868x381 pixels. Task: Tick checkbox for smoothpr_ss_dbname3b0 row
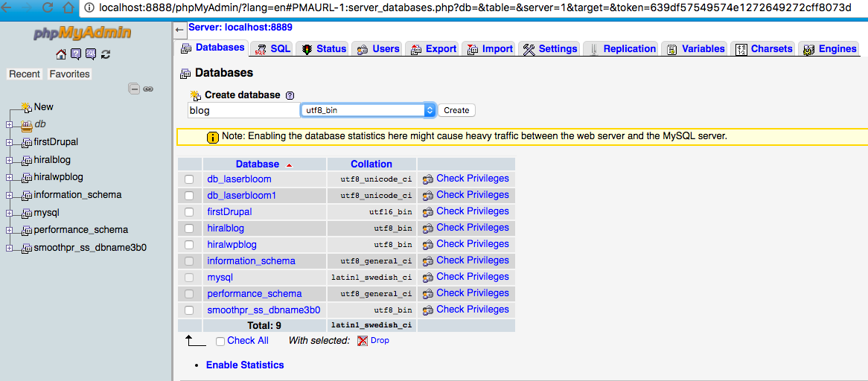click(189, 310)
